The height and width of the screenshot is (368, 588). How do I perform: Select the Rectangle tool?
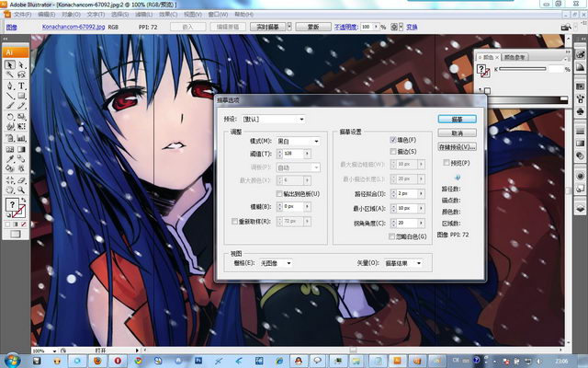[21, 96]
